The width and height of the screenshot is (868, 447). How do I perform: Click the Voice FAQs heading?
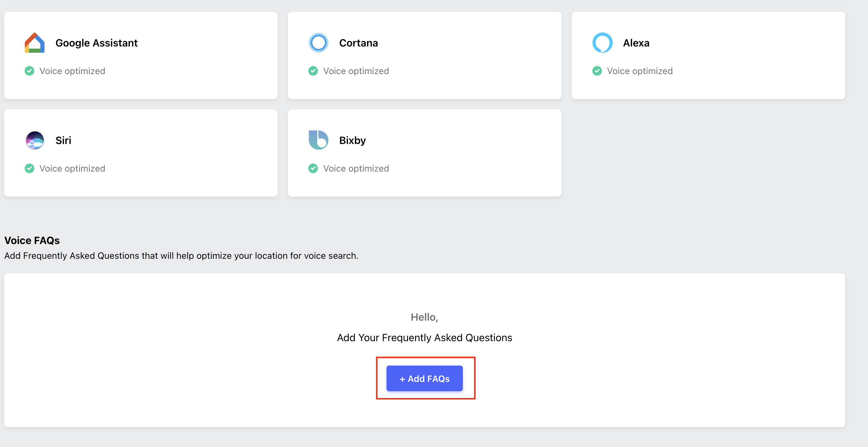(x=32, y=240)
